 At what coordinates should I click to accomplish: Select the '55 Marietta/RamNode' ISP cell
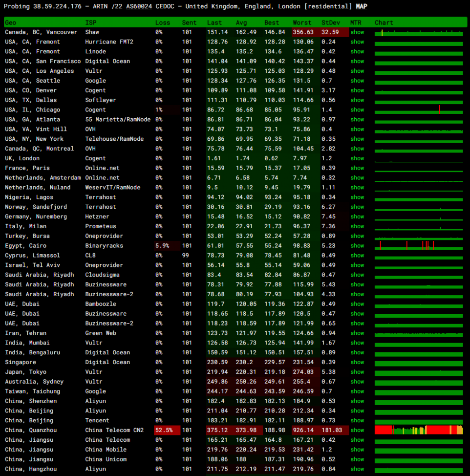tap(118, 120)
